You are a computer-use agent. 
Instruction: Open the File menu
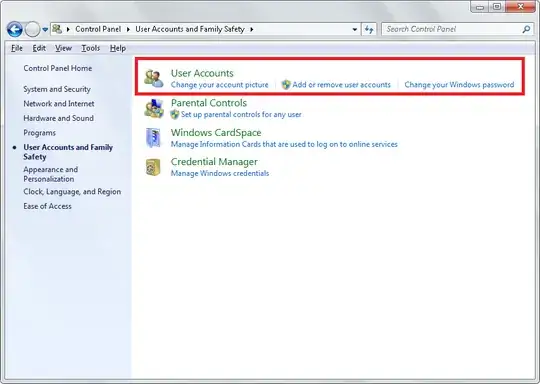17,48
